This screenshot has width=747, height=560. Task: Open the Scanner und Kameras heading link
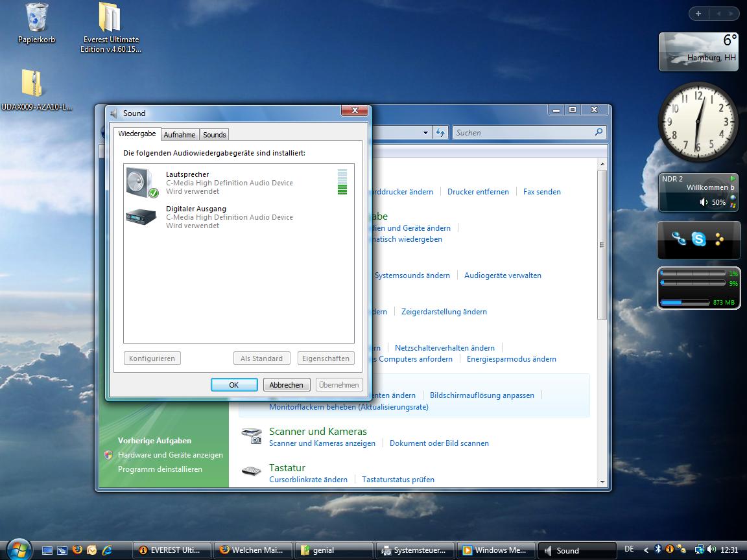coord(318,432)
